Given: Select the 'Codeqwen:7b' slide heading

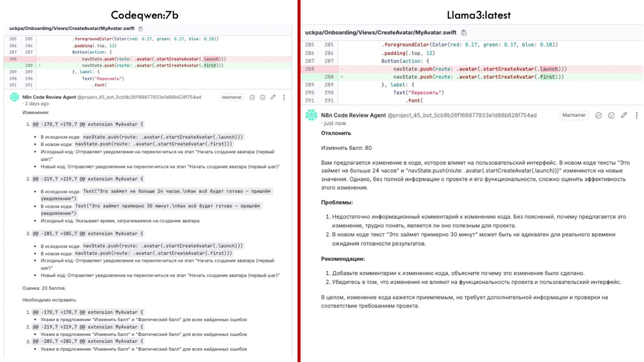Looking at the screenshot, I should (x=144, y=15).
